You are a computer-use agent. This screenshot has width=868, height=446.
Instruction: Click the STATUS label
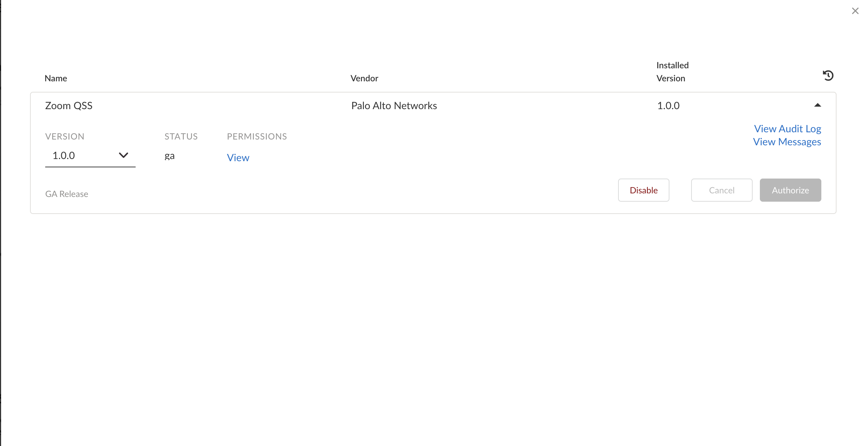(x=181, y=137)
